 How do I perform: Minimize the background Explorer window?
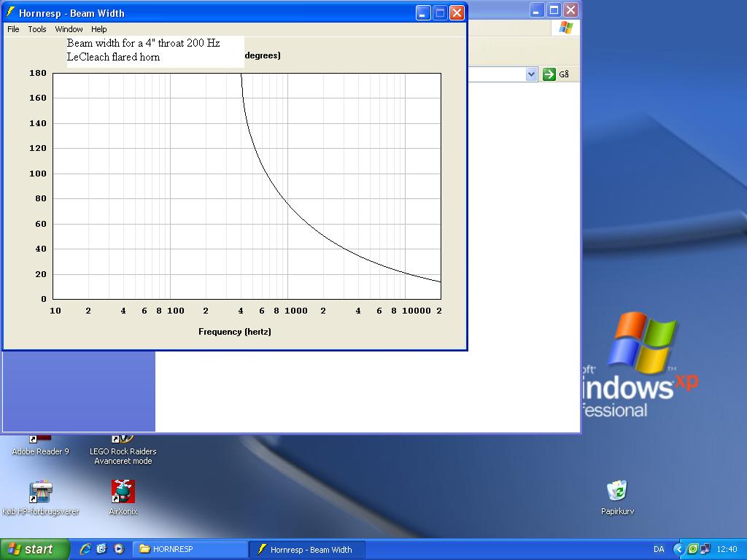coord(536,10)
